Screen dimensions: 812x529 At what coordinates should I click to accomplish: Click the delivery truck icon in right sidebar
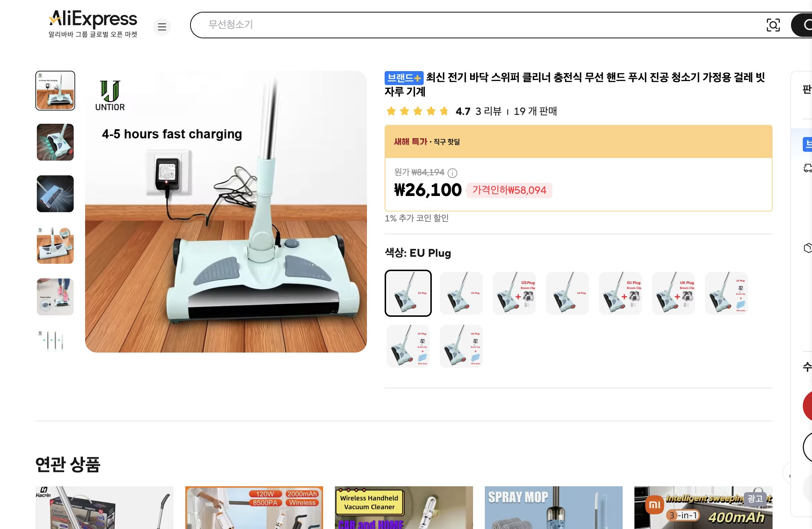(x=807, y=169)
